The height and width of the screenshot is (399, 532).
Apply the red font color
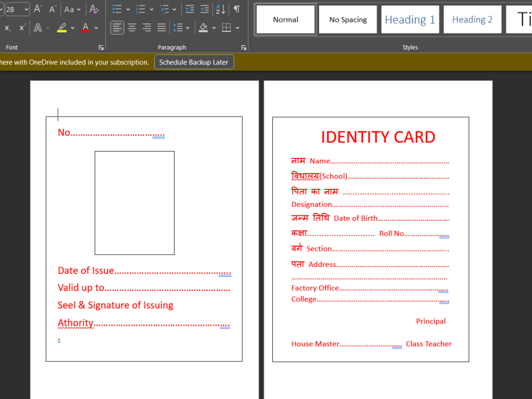pyautogui.click(x=86, y=28)
